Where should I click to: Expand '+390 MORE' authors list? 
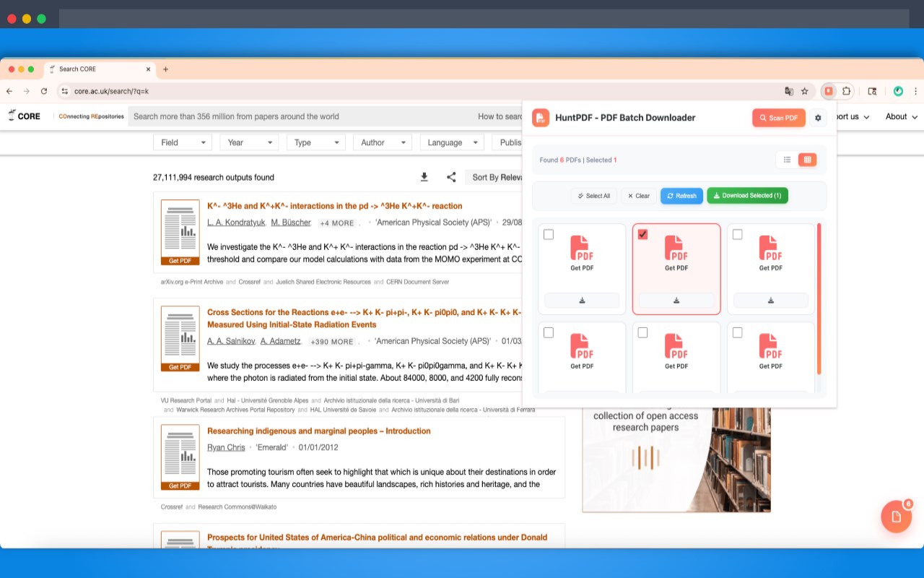coord(332,342)
